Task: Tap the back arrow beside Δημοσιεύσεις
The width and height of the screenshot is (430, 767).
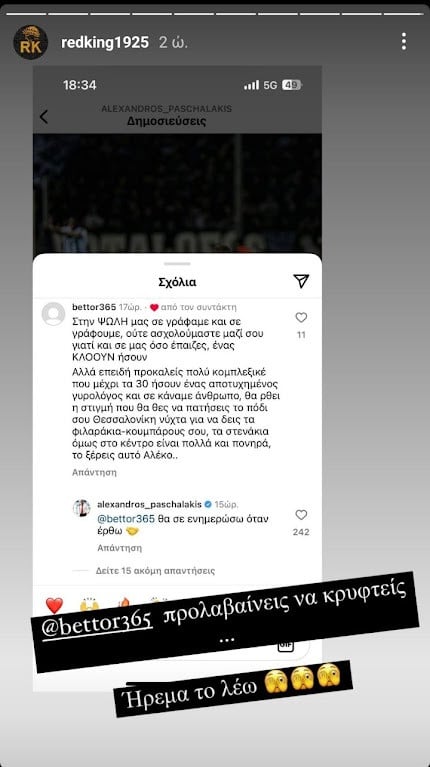Action: (44, 116)
